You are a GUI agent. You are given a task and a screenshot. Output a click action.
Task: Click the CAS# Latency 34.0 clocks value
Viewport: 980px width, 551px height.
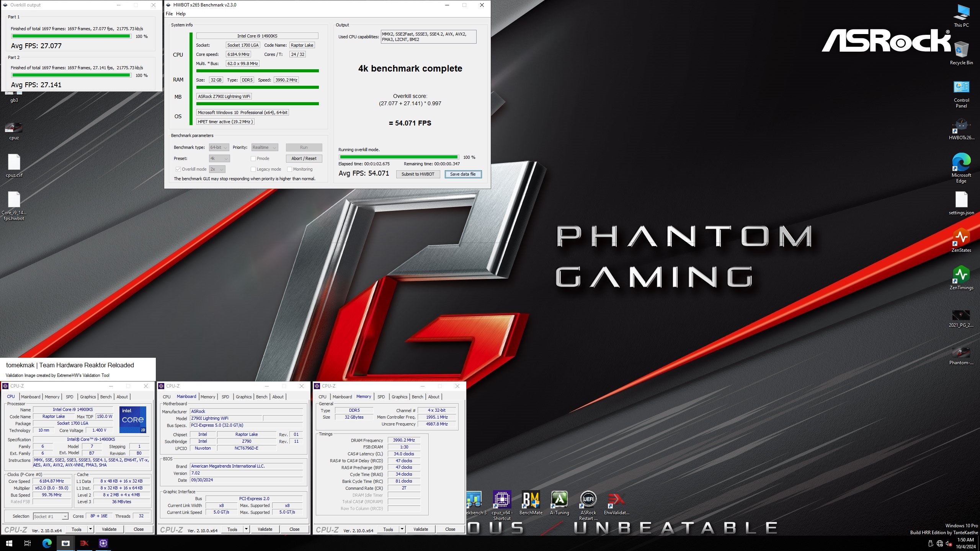(x=404, y=454)
